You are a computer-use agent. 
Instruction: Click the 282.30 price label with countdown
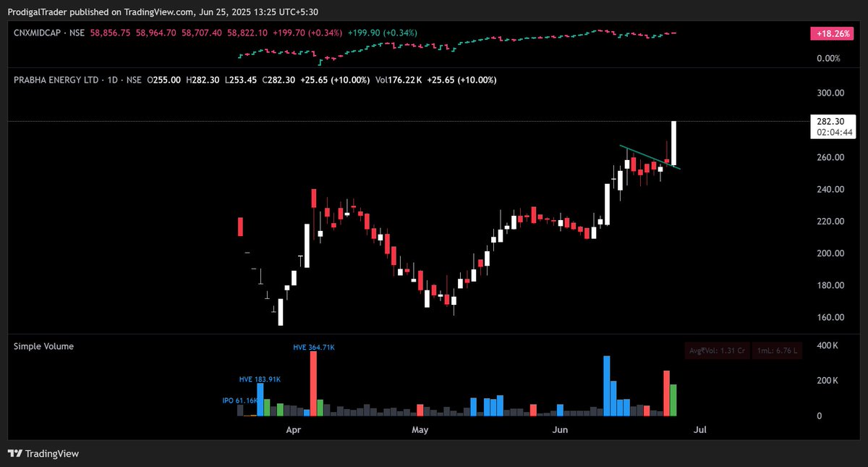tap(832, 127)
